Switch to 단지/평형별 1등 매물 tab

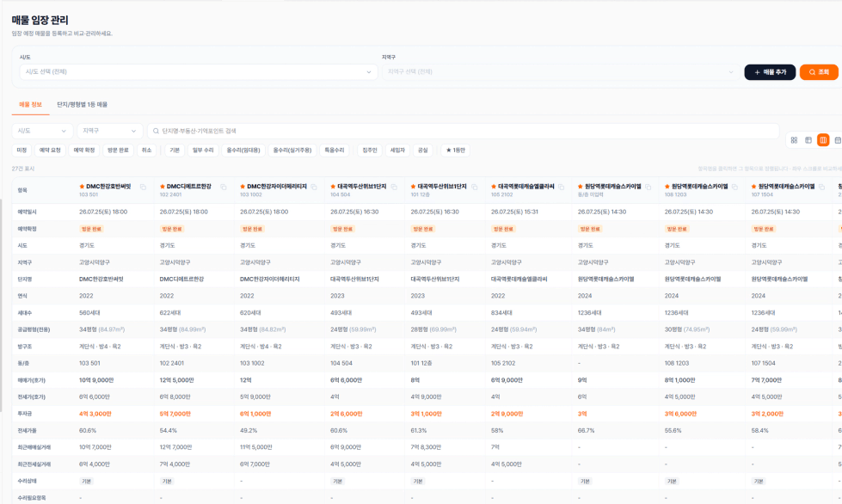(x=83, y=105)
